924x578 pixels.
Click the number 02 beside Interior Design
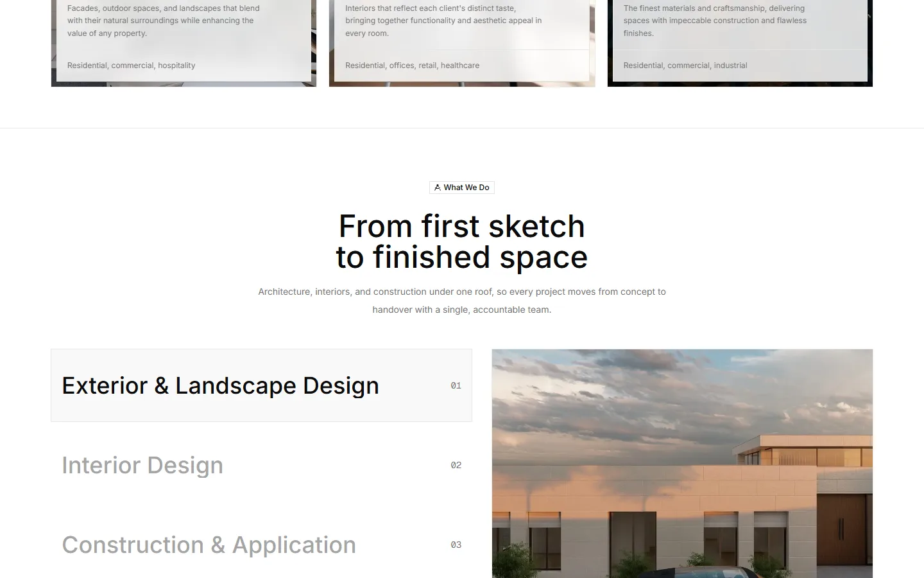(456, 465)
